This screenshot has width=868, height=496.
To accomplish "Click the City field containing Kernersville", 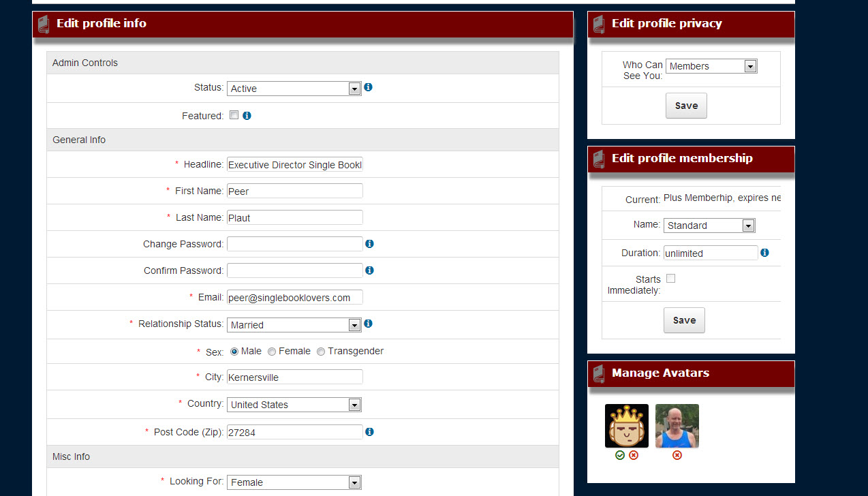I will [x=294, y=377].
